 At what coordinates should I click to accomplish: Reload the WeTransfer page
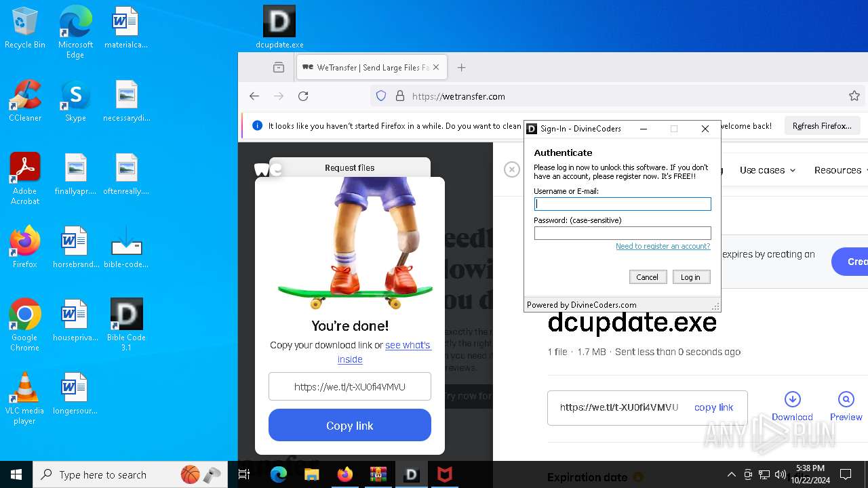coord(303,96)
